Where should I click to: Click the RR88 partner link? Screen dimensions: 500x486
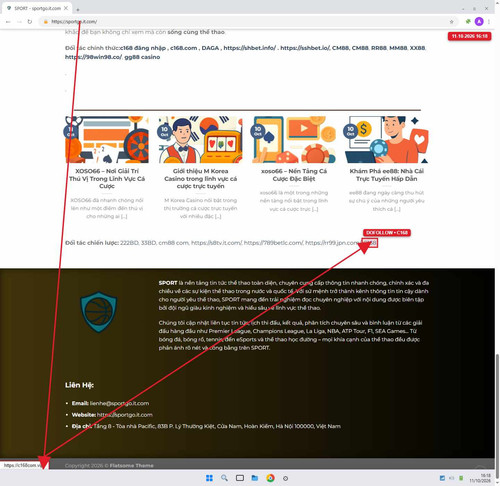[x=379, y=48]
